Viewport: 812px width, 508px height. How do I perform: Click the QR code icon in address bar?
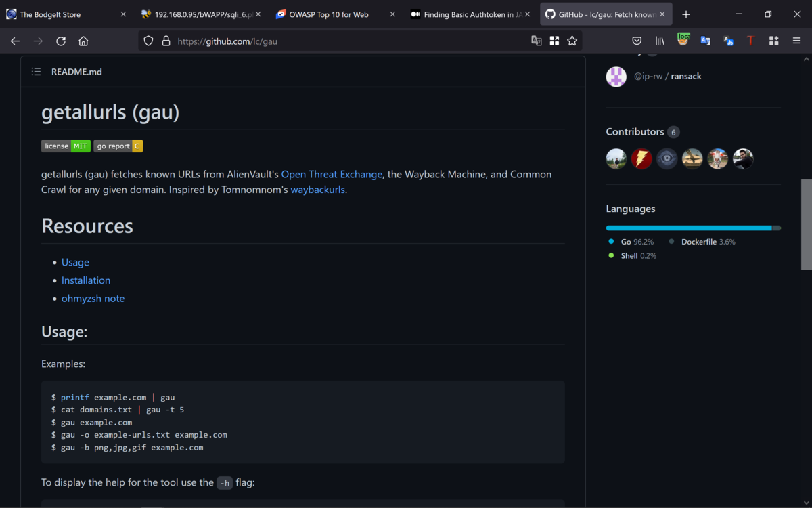pos(554,41)
